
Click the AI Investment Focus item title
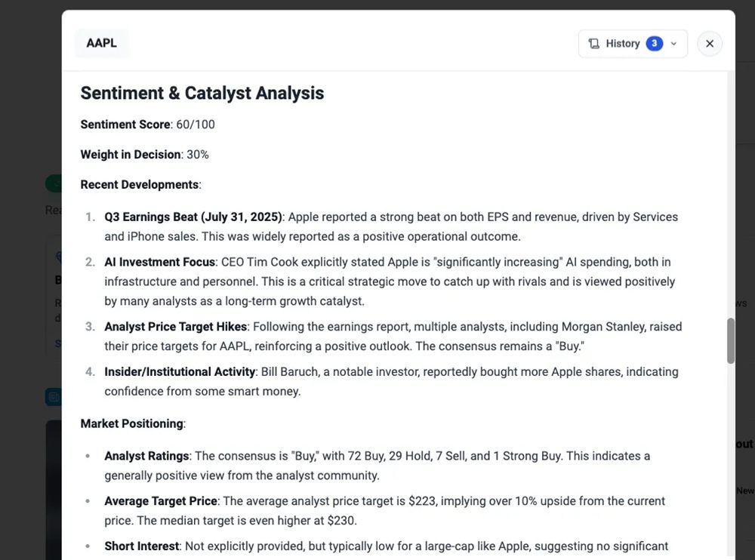159,262
